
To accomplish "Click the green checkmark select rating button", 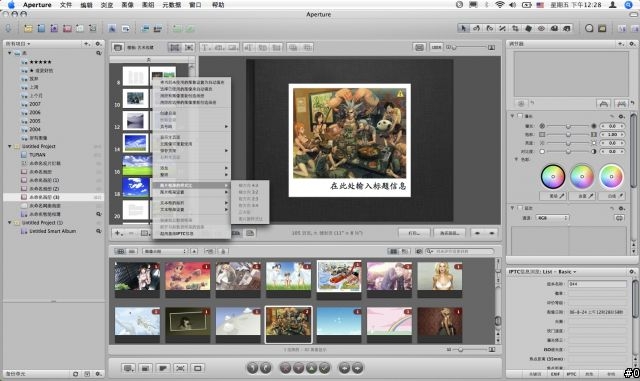I will 324,368.
